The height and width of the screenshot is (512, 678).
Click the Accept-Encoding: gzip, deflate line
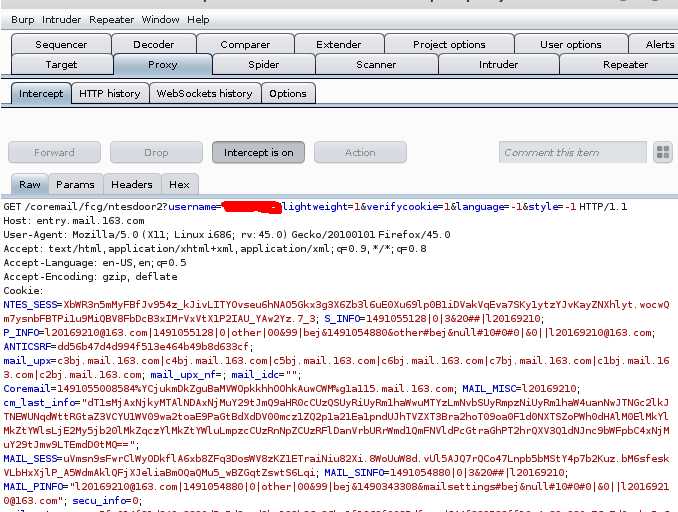click(90, 277)
